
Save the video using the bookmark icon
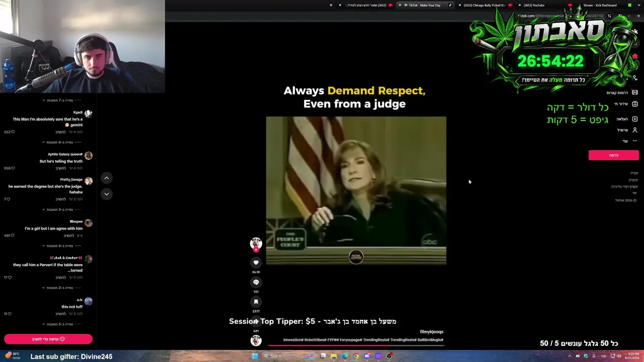click(x=256, y=302)
